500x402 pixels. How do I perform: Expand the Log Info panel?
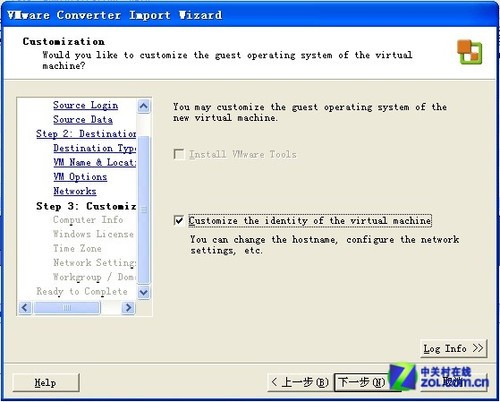[x=453, y=349]
